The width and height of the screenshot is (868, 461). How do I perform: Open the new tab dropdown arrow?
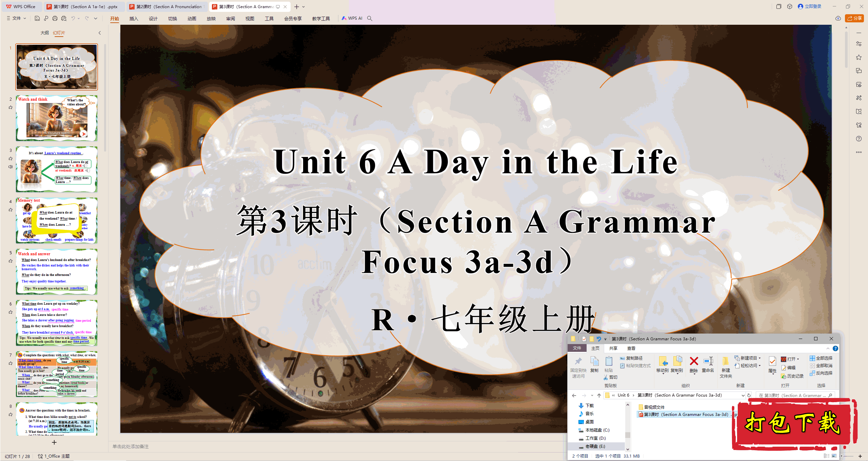[x=303, y=6]
